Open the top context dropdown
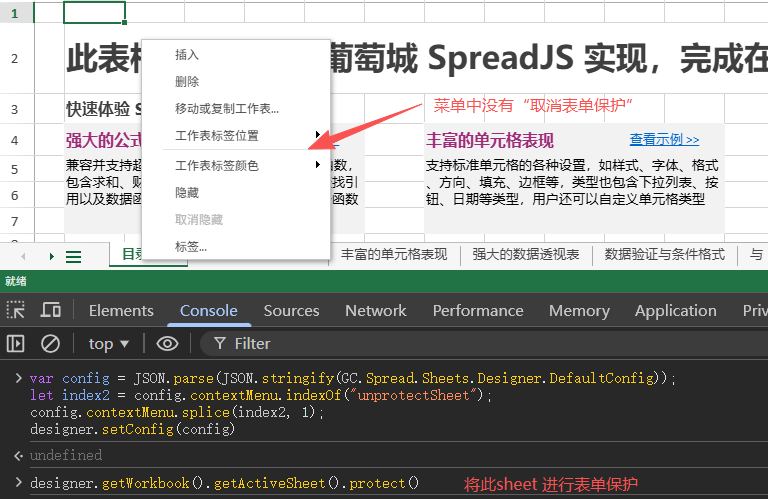Viewport: 768px width, 499px height. click(109, 344)
